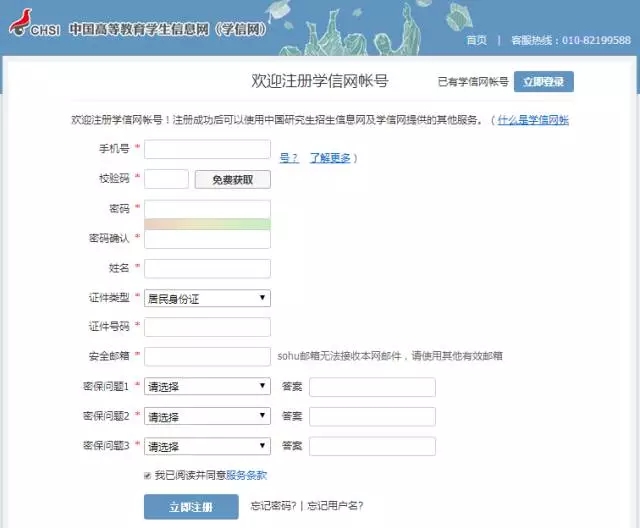Click the password strength indicator bar
This screenshot has width=640, height=528.
[208, 224]
